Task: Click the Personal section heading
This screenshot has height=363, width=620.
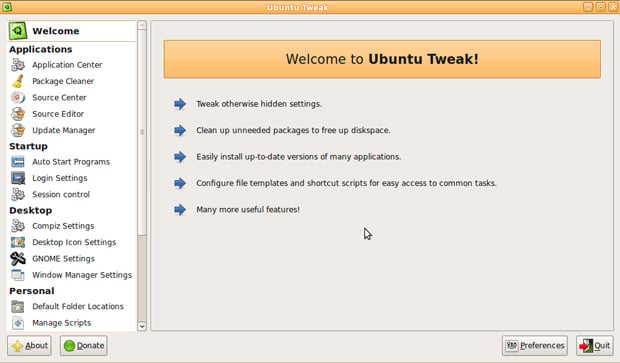Action: (x=32, y=291)
